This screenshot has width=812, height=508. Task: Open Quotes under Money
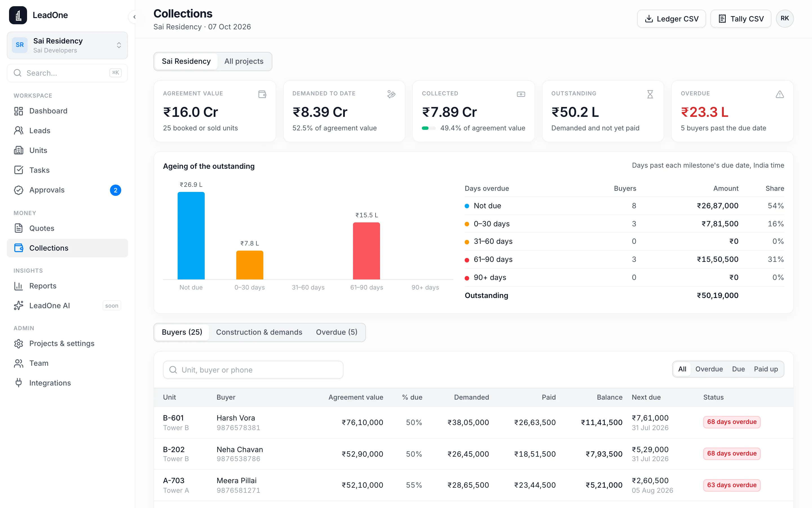click(x=67, y=228)
